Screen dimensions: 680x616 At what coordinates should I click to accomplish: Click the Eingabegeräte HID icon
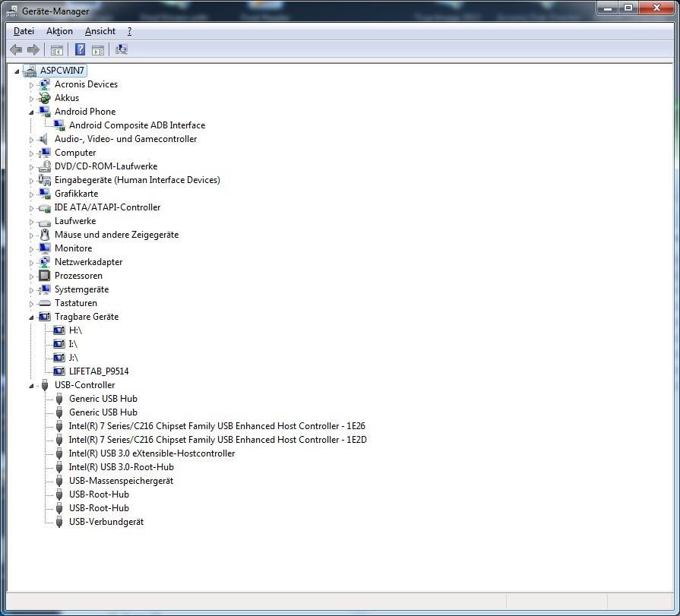pyautogui.click(x=44, y=180)
